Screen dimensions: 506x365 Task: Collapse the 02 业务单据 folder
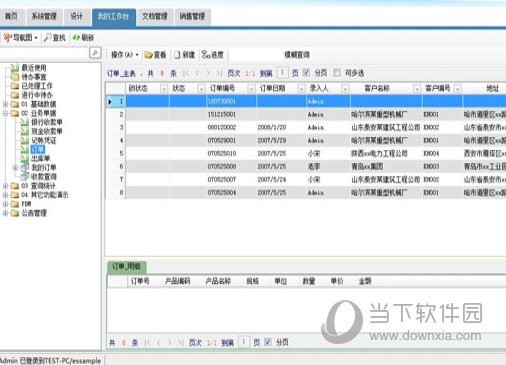coord(5,113)
